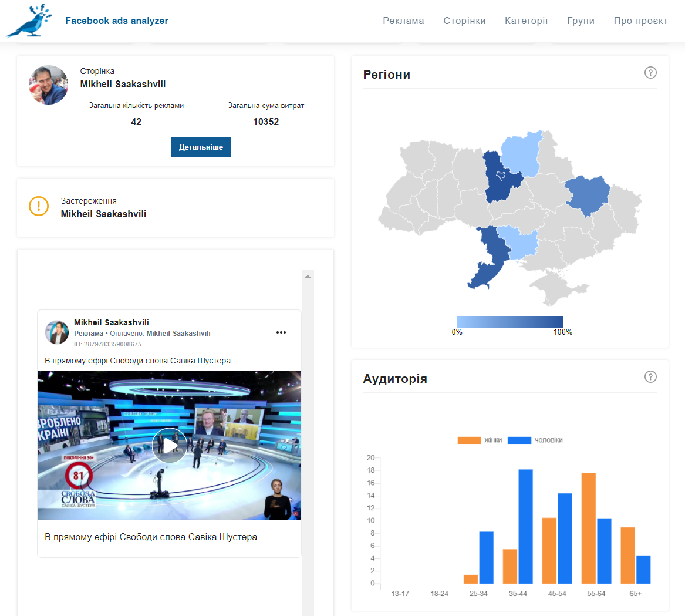Click the ad author name Mikheil Saakashvili
Screen dimensions: 685x616
[x=112, y=322]
